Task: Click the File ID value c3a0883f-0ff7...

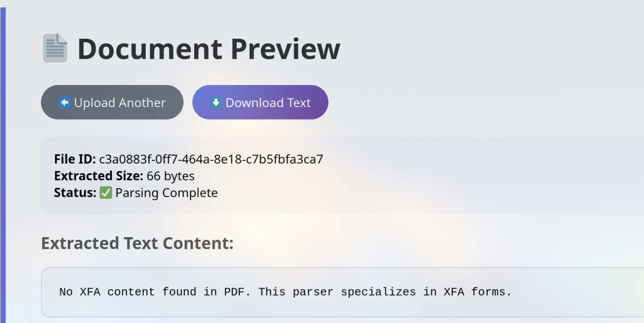Action: coord(211,159)
